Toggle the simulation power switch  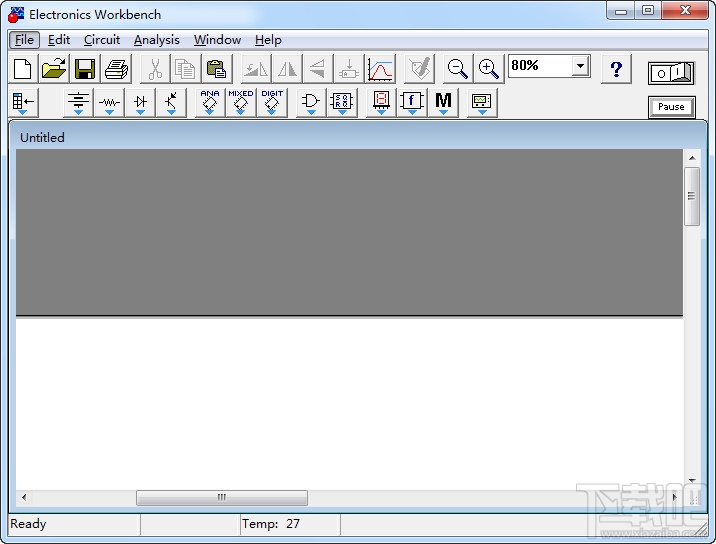(x=671, y=73)
